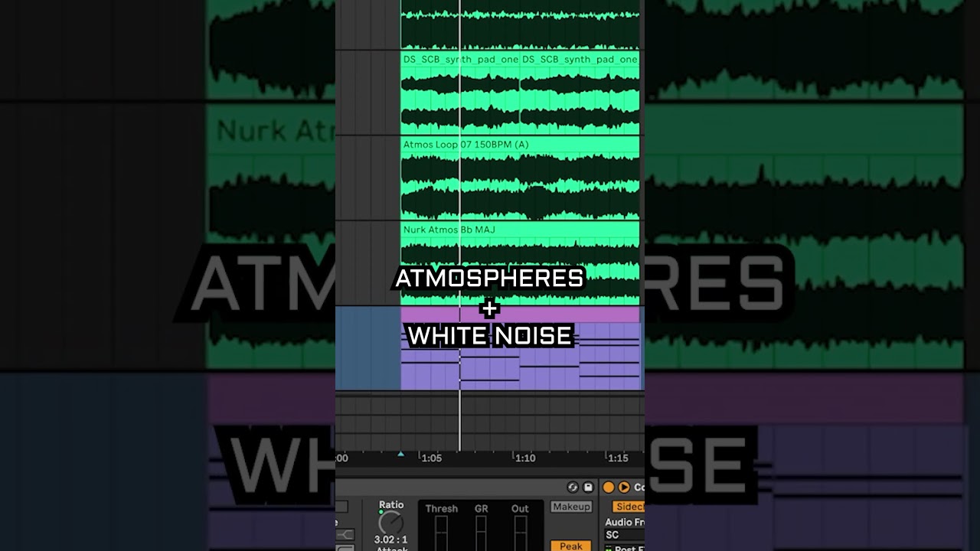Select the second DS_SCB_synth_pad_one clip
This screenshot has height=551, width=980.
coord(580,93)
